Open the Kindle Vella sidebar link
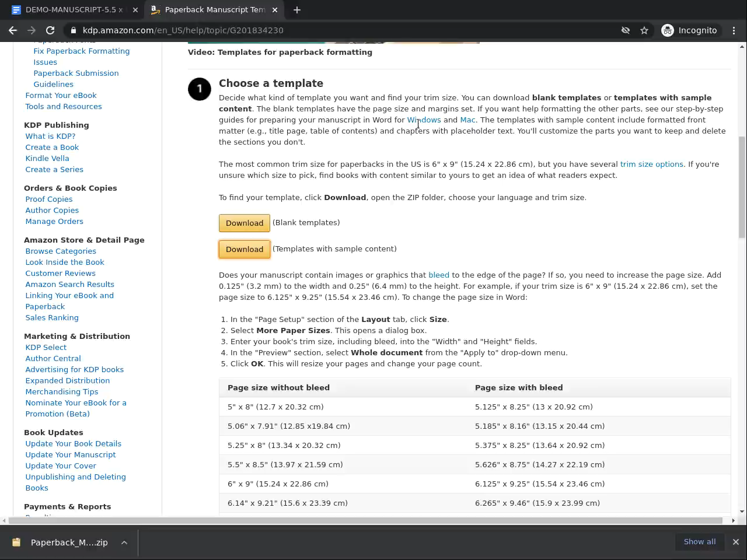This screenshot has height=560, width=747. [x=47, y=159]
